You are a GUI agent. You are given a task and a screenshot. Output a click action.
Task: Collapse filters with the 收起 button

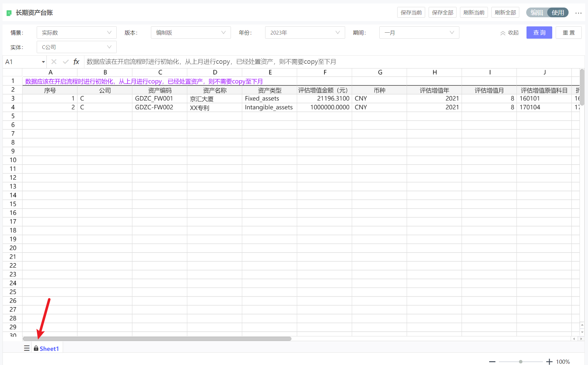pyautogui.click(x=509, y=33)
